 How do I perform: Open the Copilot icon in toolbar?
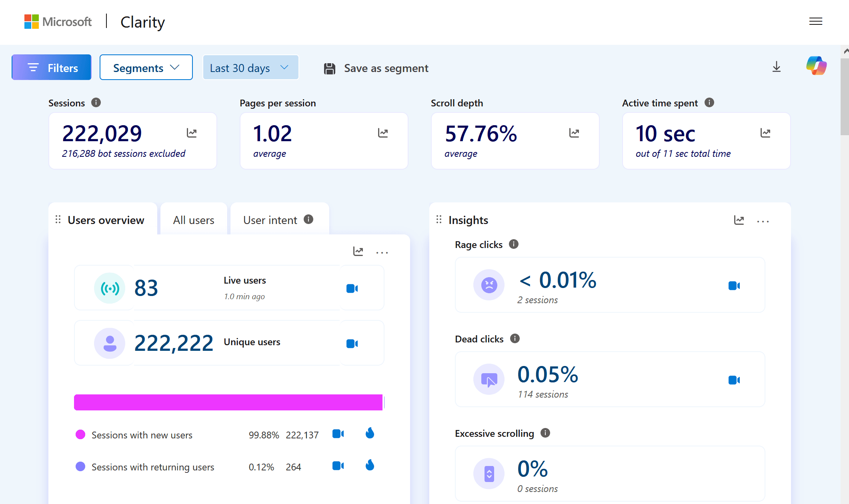(816, 66)
